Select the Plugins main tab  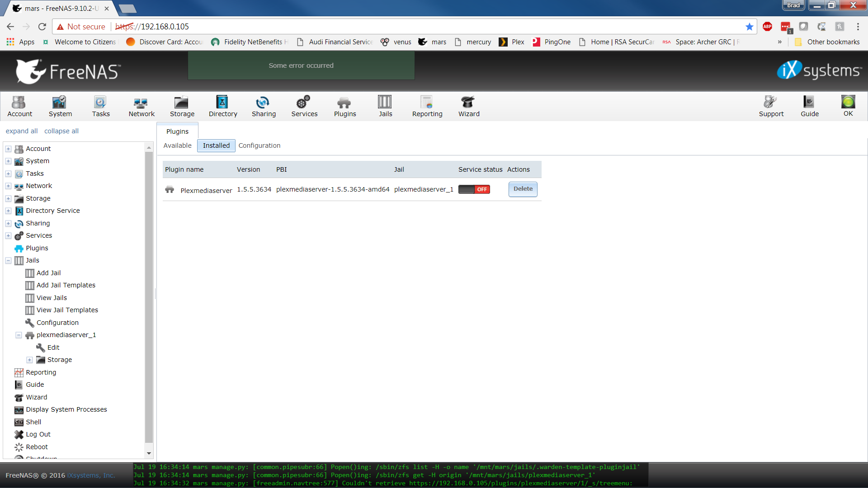(x=177, y=131)
